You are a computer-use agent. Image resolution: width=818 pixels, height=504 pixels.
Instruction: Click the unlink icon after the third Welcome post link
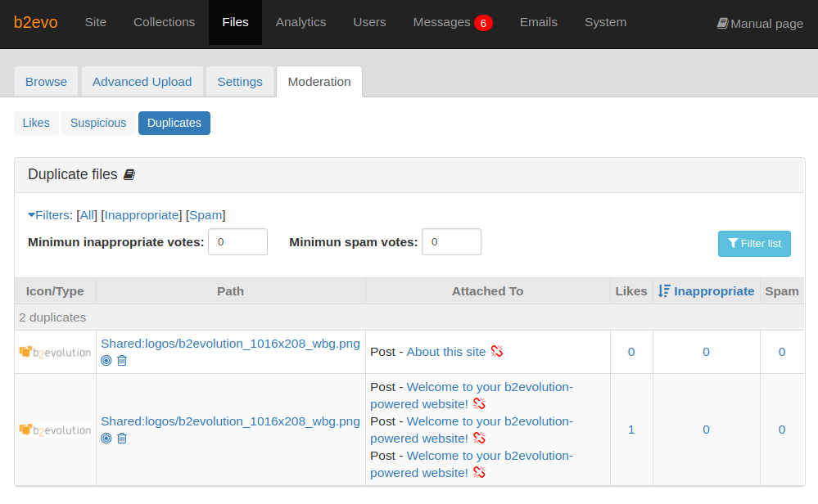pos(479,472)
